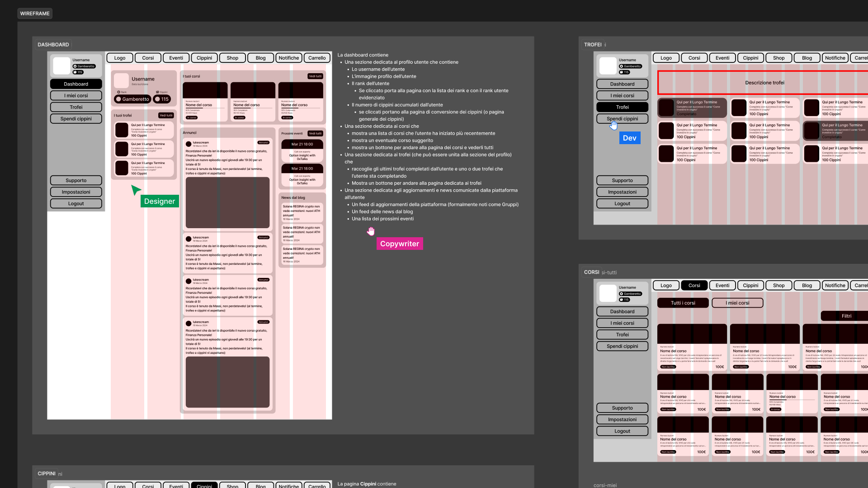Click the green Designer cursor label
This screenshot has height=488, width=868.
point(160,201)
